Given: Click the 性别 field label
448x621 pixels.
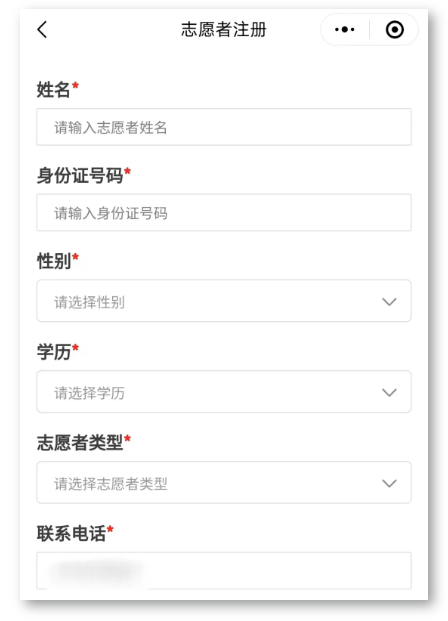Looking at the screenshot, I should tap(53, 261).
